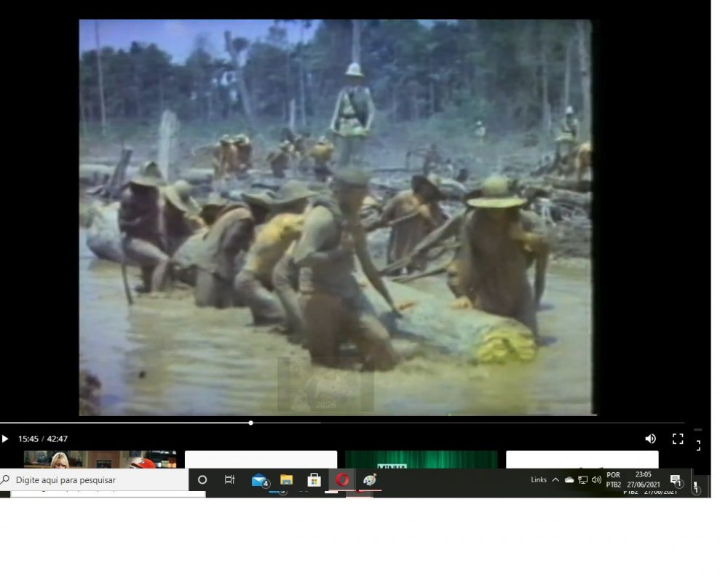Open the green curtain video thumbnail
The width and height of the screenshot is (728, 582).
pos(421,460)
